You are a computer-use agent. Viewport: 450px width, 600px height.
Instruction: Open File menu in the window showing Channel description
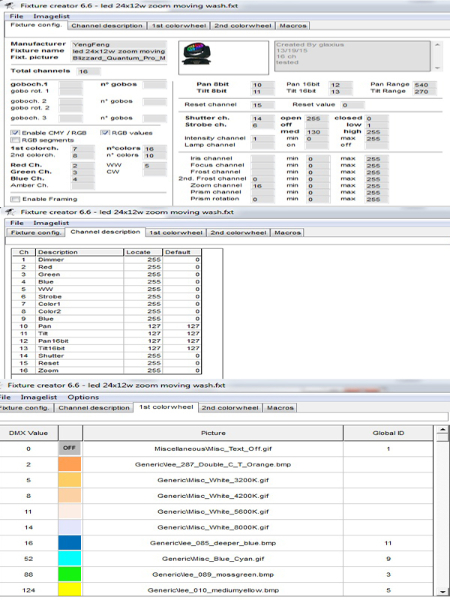pos(17,223)
